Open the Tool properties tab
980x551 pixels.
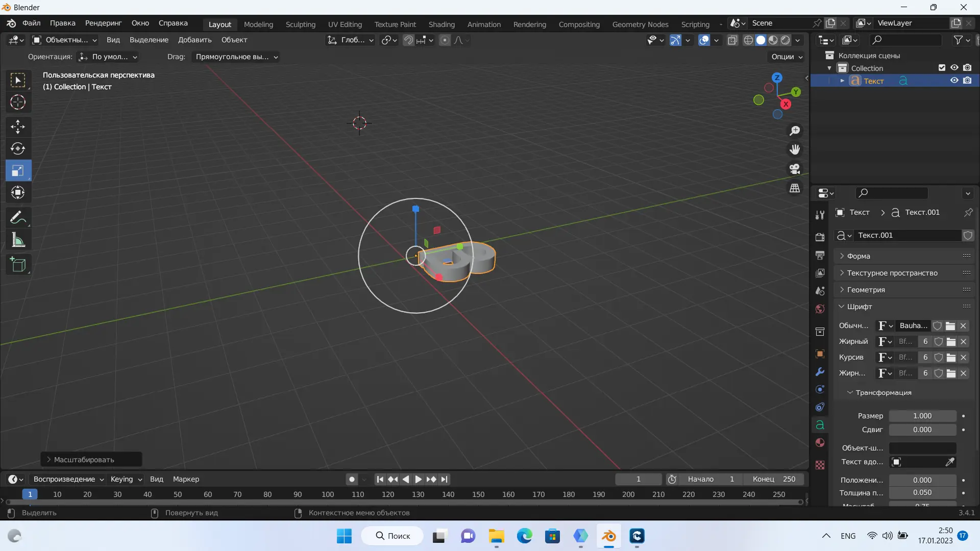tap(820, 215)
